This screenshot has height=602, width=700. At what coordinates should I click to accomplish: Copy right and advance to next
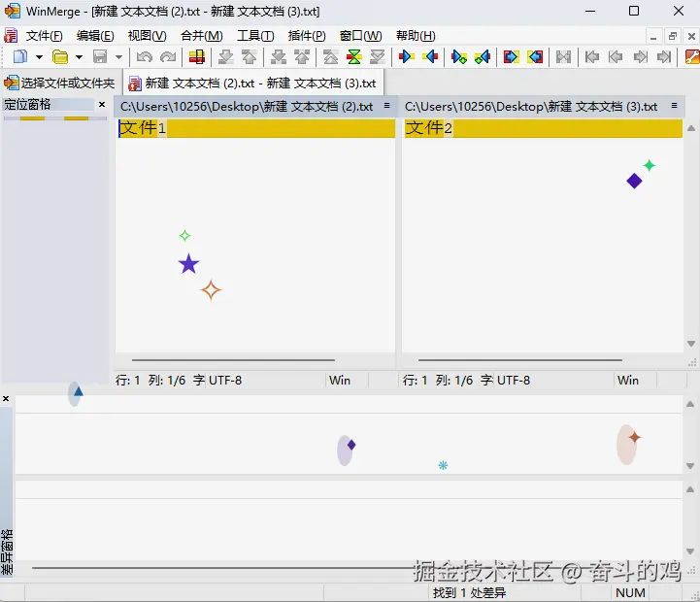459,56
